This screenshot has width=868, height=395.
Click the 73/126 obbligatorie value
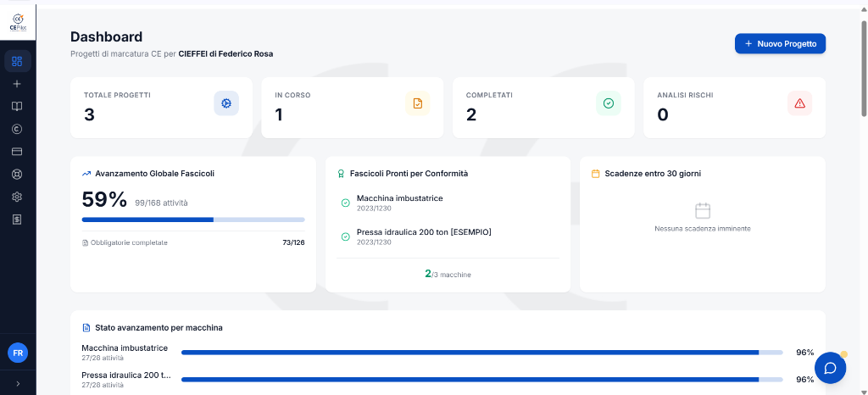(x=293, y=243)
